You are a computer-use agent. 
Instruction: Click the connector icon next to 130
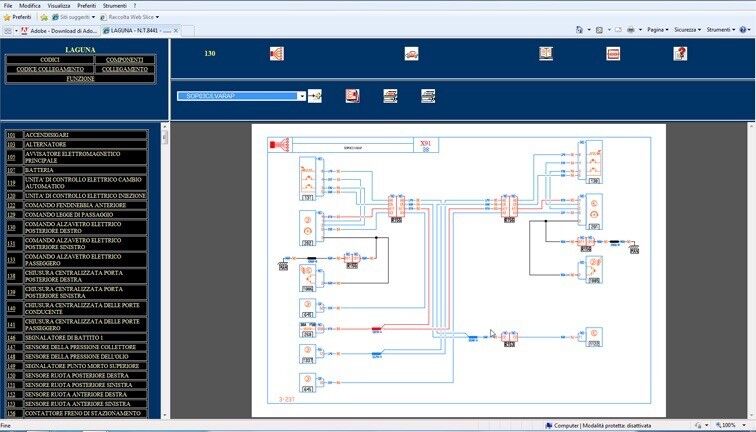point(277,54)
